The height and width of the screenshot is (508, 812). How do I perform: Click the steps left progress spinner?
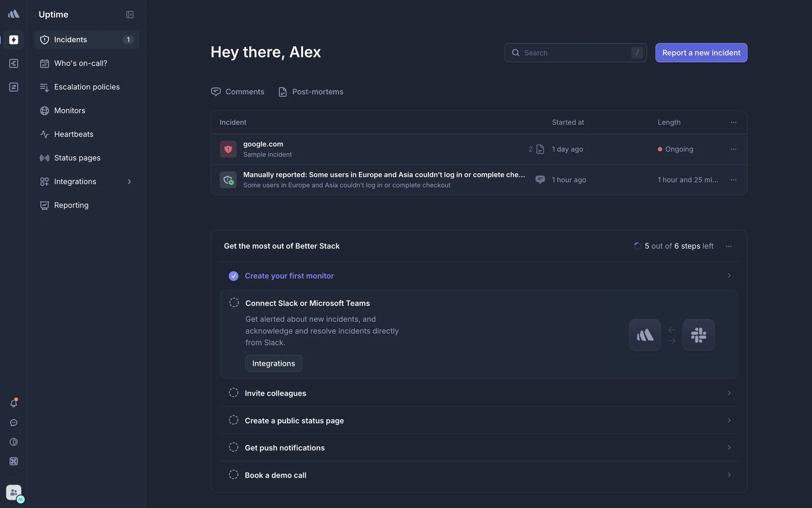point(637,246)
